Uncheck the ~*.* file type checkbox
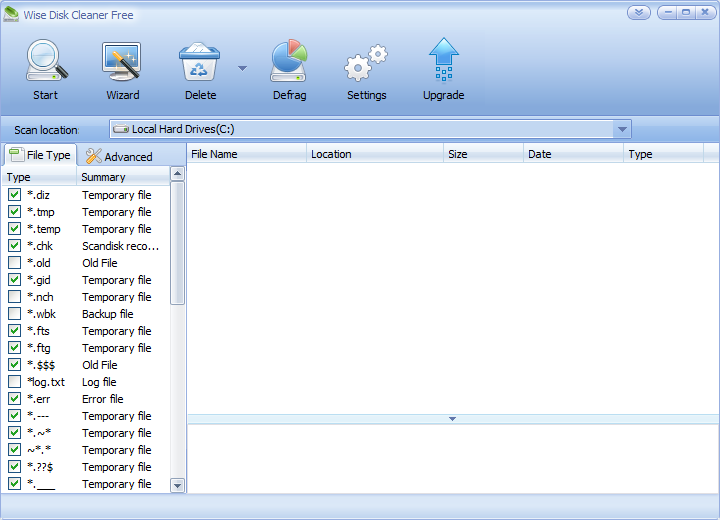The width and height of the screenshot is (720, 520). [x=14, y=449]
